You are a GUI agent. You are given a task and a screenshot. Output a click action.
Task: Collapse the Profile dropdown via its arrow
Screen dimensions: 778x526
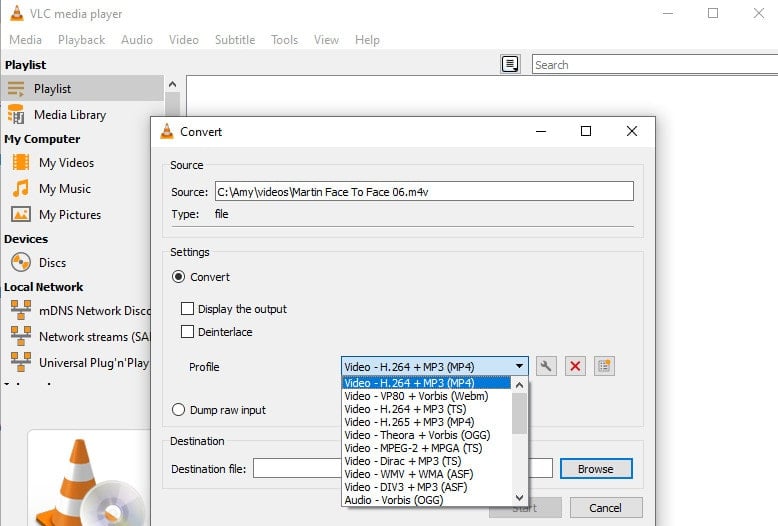tap(519, 366)
